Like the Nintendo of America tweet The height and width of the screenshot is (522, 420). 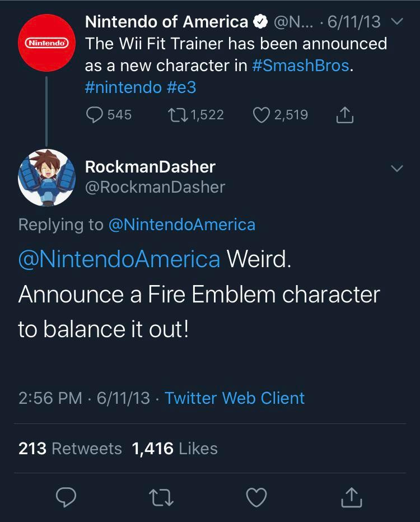(x=262, y=115)
